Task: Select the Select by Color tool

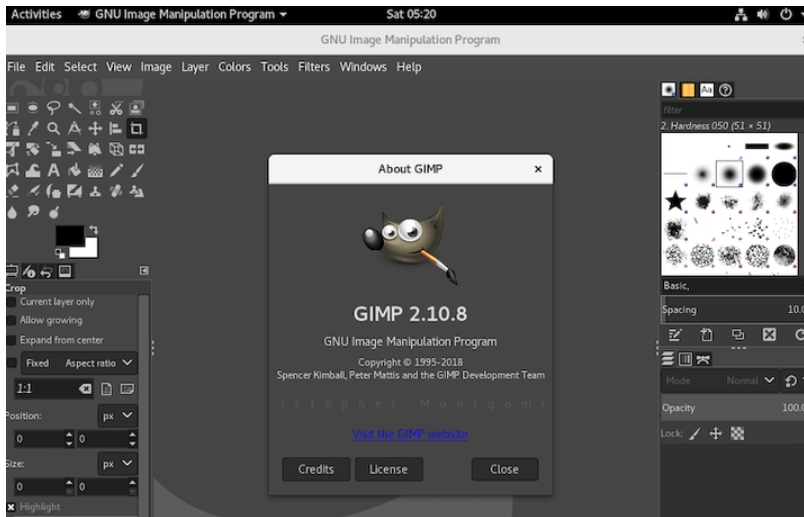Action: click(95, 108)
